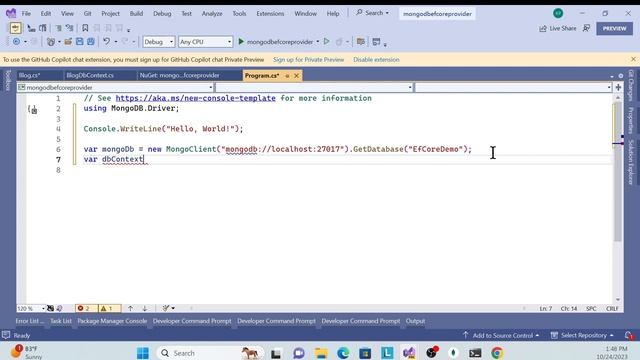The width and height of the screenshot is (640, 360).
Task: Open the Debug menu
Action: 162,13
